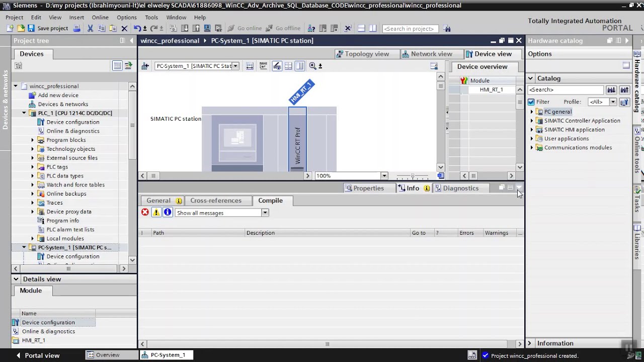This screenshot has width=644, height=362.
Task: Collapse the Details view section
Action: point(16,279)
